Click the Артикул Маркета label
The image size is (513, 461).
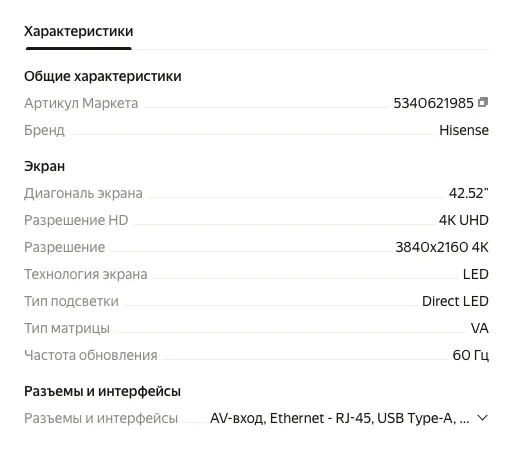[x=81, y=103]
